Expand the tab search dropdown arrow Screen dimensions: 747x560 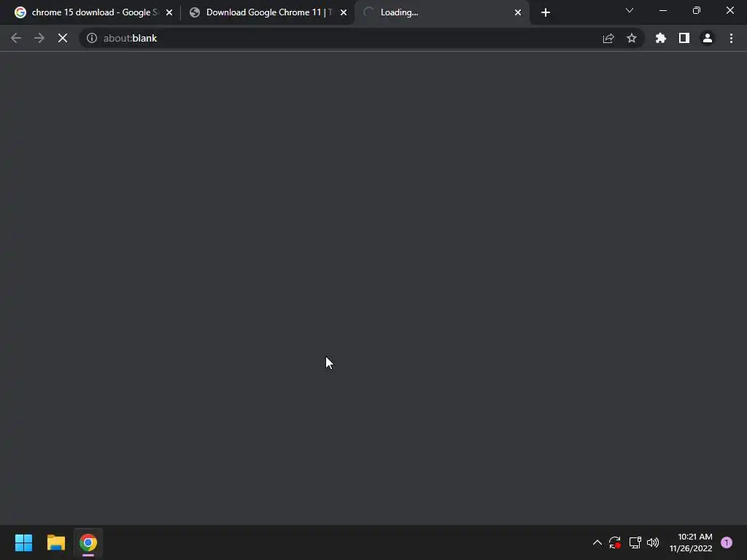click(x=630, y=10)
